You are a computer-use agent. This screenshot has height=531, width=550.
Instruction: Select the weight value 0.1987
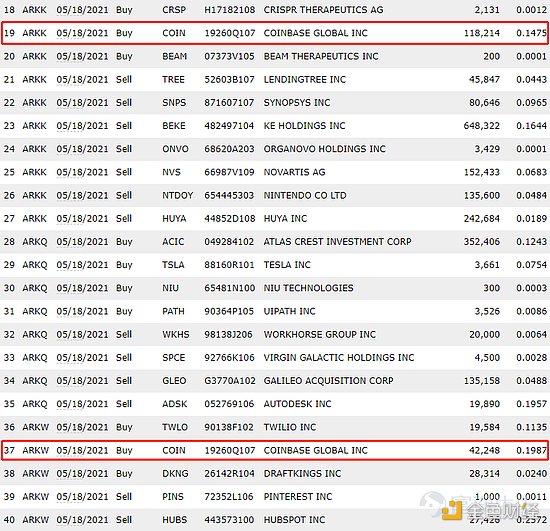click(531, 450)
